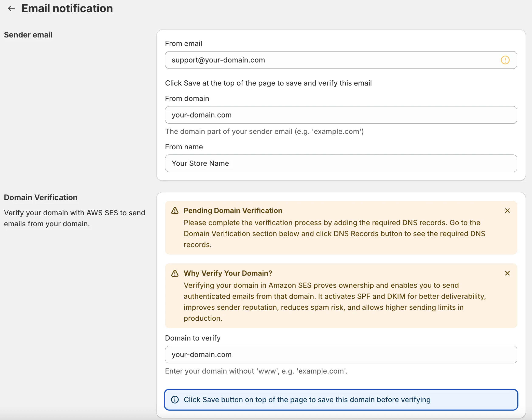532x420 pixels.
Task: Click the info icon in the blue Save banner
Action: pyautogui.click(x=175, y=400)
